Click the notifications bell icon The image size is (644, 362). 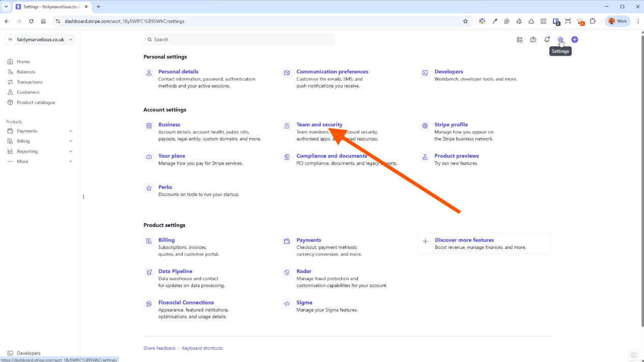(547, 40)
